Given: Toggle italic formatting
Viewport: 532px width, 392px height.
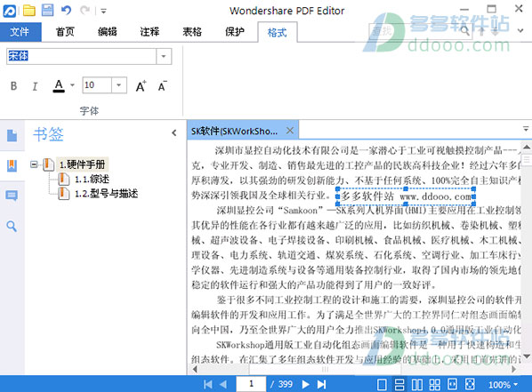Looking at the screenshot, I should coord(35,86).
